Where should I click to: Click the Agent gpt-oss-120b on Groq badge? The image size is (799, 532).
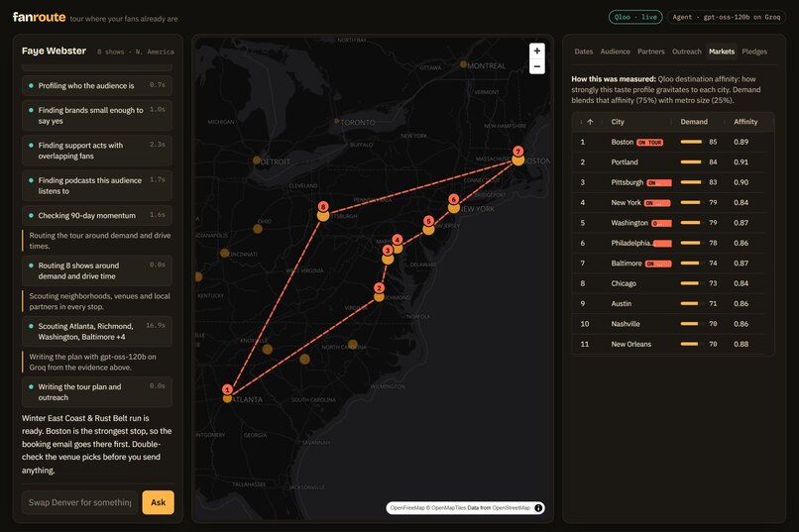[726, 17]
